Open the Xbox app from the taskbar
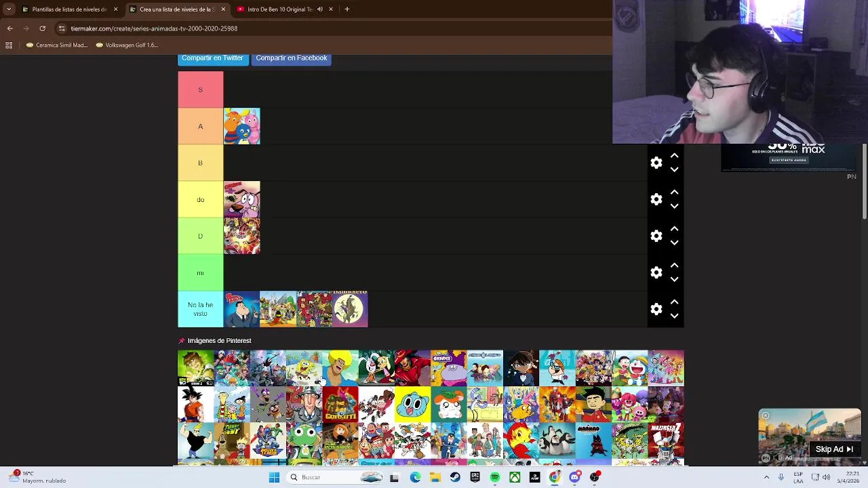Viewport: 868px width, 488px height. 515,477
